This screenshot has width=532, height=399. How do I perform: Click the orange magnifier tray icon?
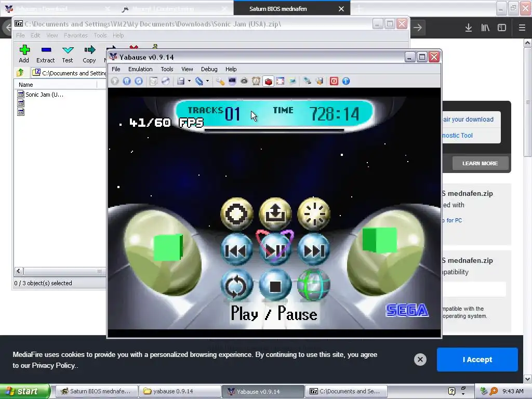pyautogui.click(x=494, y=391)
